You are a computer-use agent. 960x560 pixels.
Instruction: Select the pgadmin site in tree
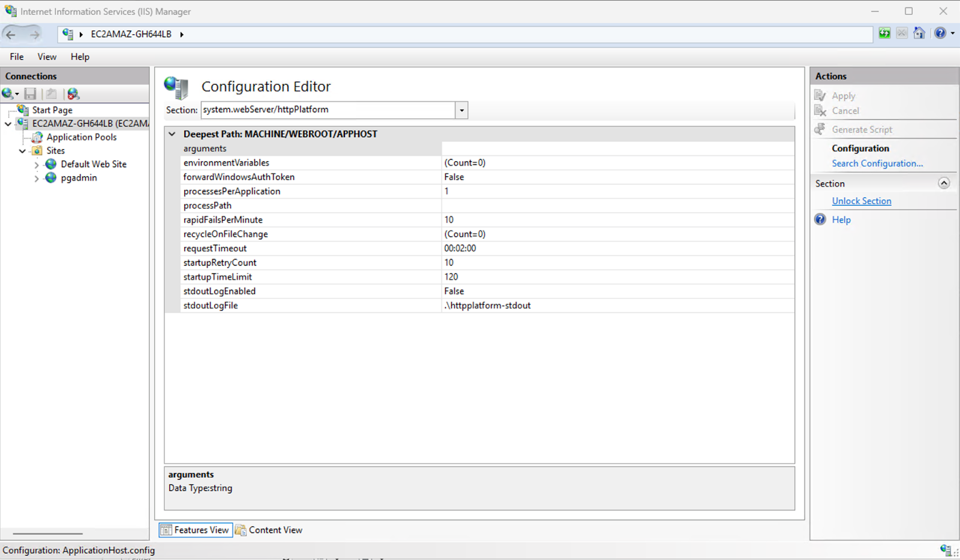[x=79, y=178]
